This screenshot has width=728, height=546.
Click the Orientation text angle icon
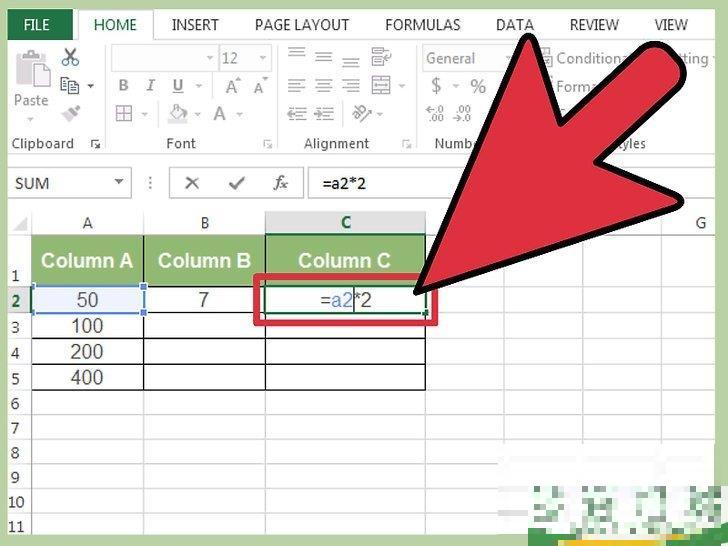361,113
